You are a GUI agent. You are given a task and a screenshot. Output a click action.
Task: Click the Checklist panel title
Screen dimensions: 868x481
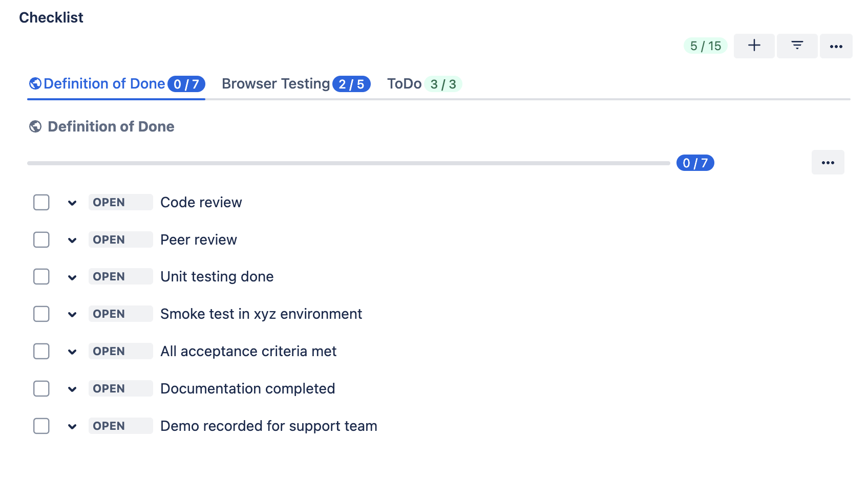(51, 17)
